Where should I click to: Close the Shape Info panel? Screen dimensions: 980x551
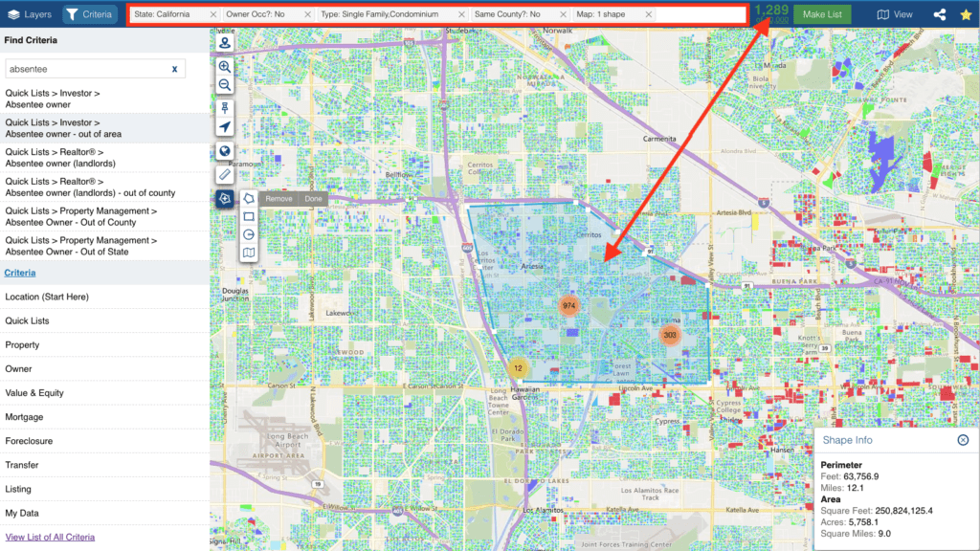(963, 440)
